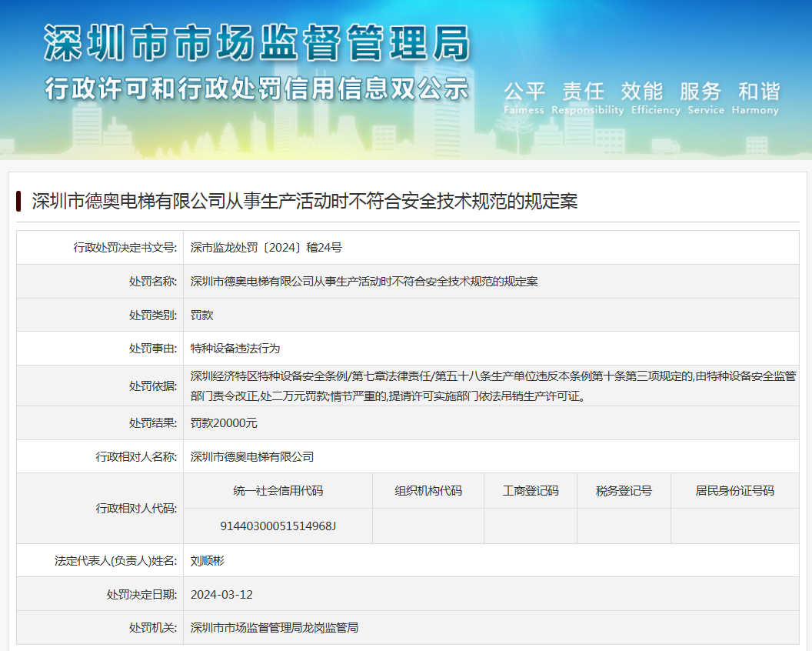The height and width of the screenshot is (651, 812).
Task: Click the case title heading above the table
Action: point(304,202)
